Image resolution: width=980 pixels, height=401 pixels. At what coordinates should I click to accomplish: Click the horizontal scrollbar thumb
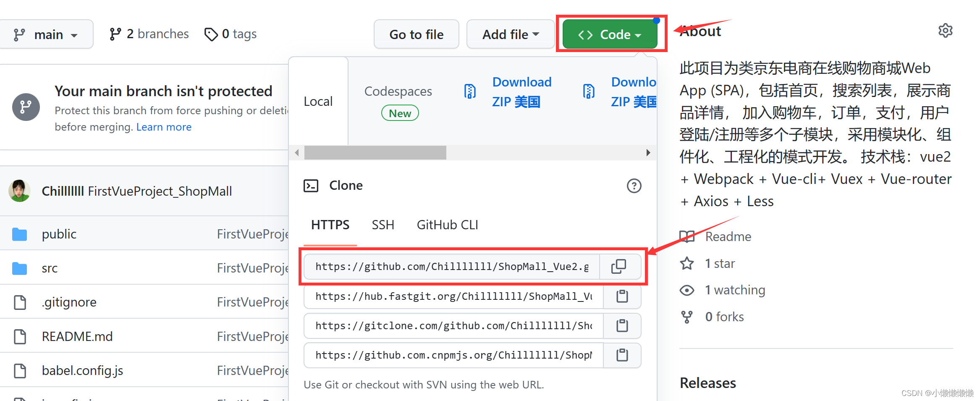tap(375, 152)
